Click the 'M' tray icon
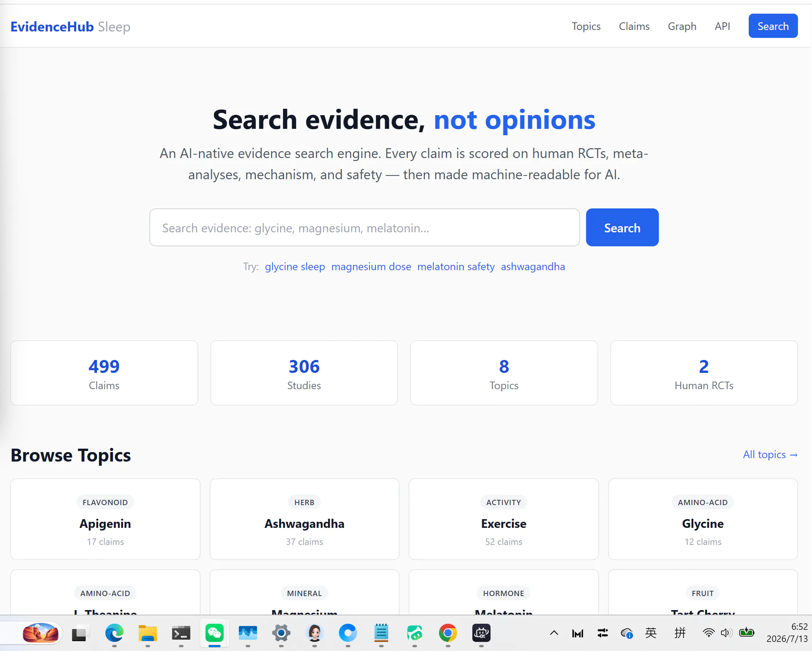812x651 pixels. coord(578,633)
